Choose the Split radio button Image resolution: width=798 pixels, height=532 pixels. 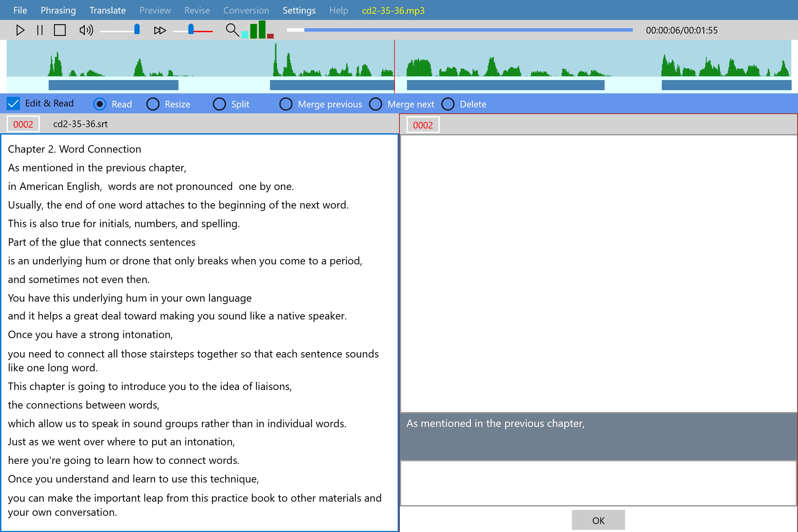(219, 104)
